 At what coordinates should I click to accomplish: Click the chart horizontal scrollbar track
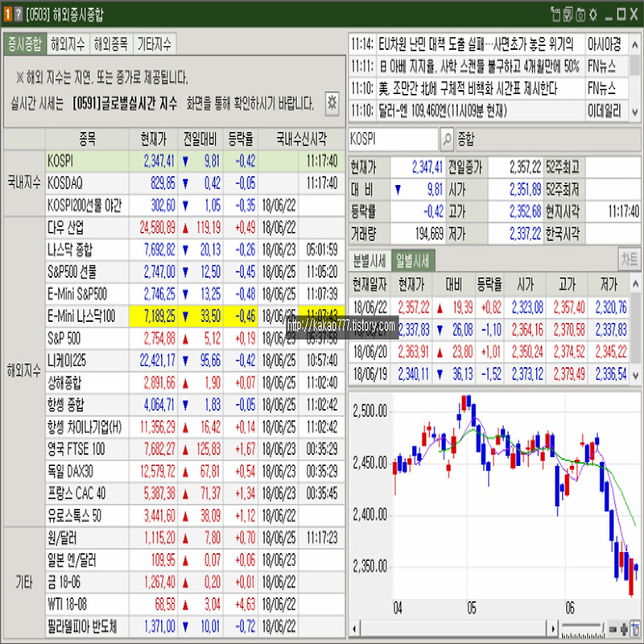[454, 629]
